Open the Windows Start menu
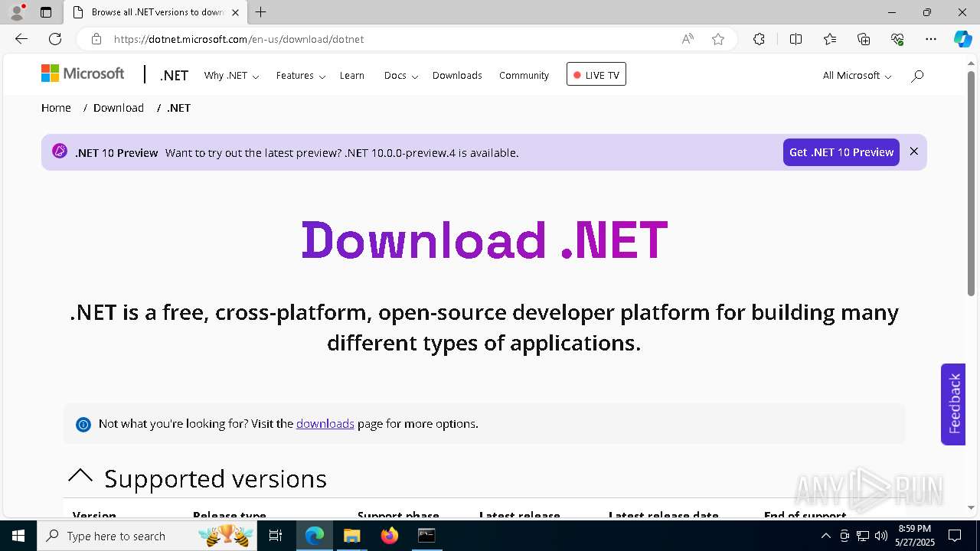The height and width of the screenshot is (551, 980). click(18, 536)
